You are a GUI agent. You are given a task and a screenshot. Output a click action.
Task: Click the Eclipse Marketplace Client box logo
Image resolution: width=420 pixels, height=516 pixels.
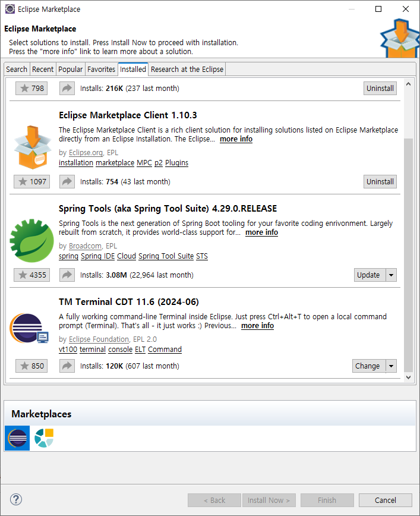click(33, 147)
